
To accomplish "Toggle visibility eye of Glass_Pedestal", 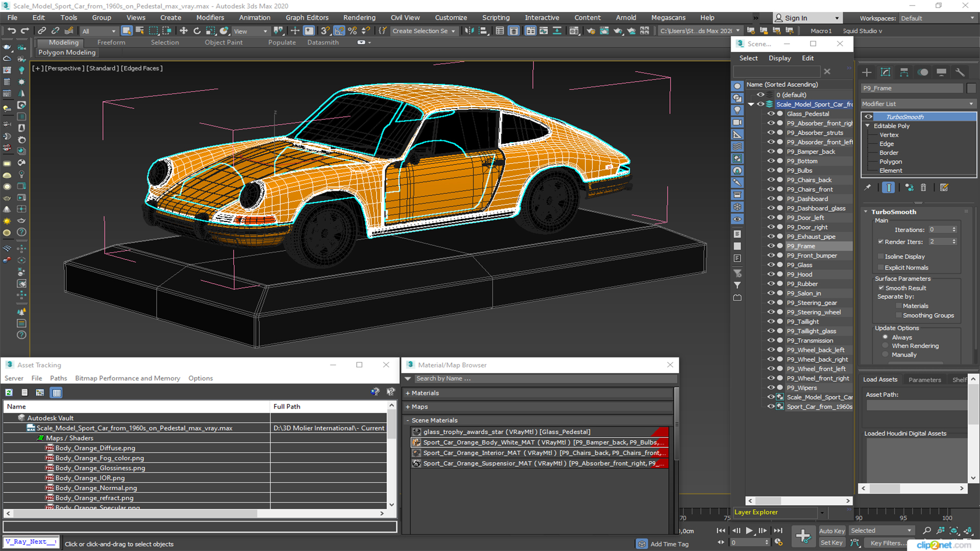I will point(771,114).
